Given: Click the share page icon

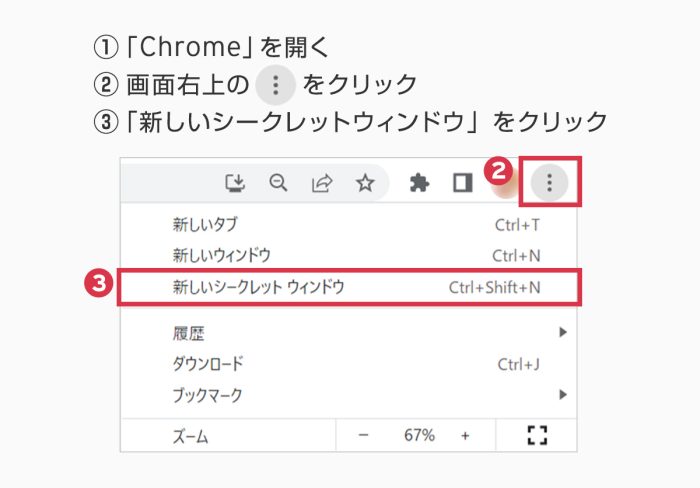Looking at the screenshot, I should (x=322, y=183).
